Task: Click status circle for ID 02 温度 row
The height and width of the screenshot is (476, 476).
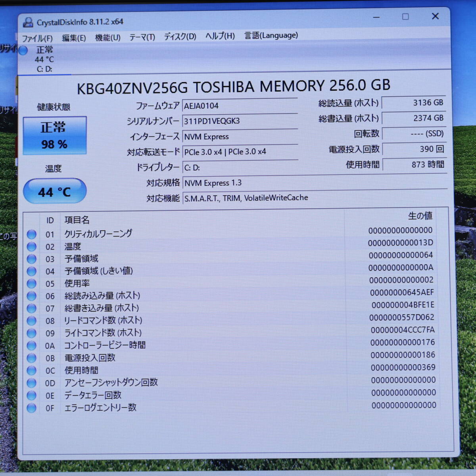Action: tap(32, 247)
